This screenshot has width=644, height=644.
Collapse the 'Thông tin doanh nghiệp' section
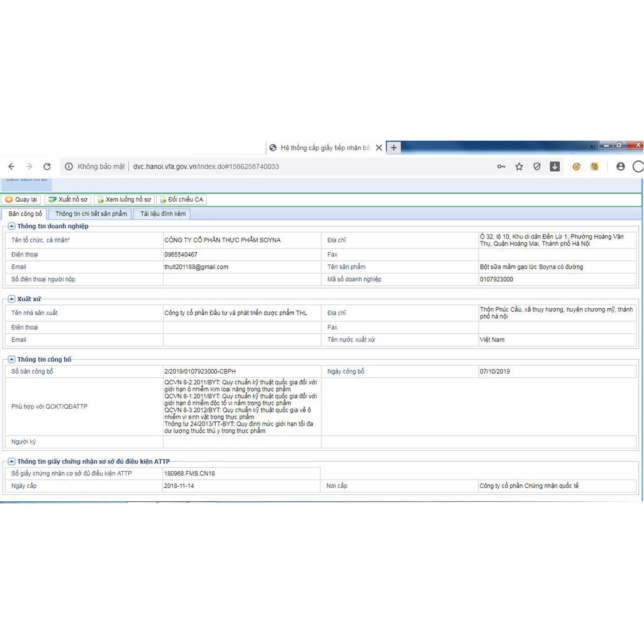tap(11, 226)
